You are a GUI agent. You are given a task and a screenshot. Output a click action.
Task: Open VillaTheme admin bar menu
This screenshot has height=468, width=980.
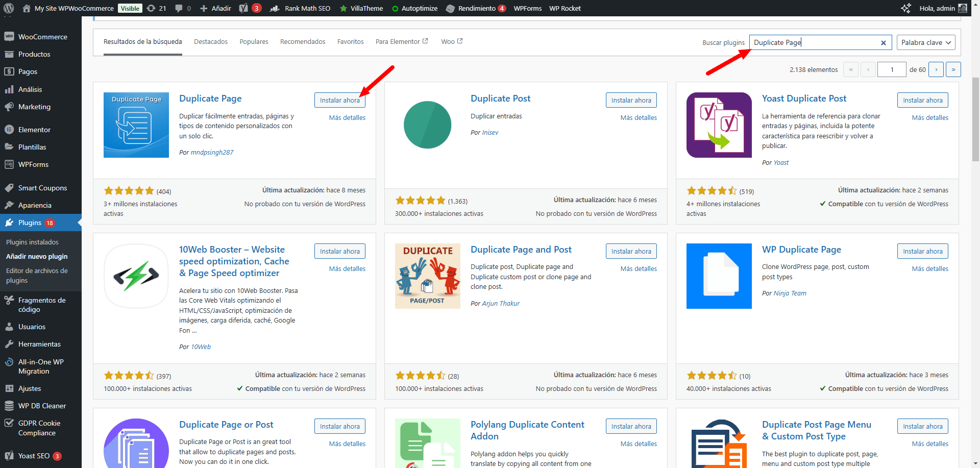click(361, 8)
